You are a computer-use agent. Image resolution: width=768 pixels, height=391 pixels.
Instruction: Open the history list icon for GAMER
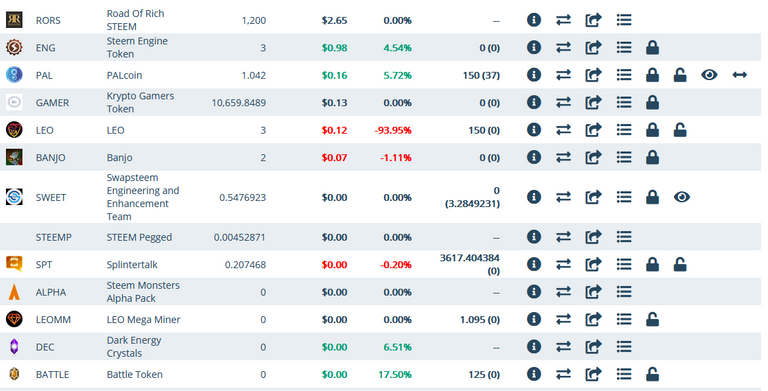[624, 102]
